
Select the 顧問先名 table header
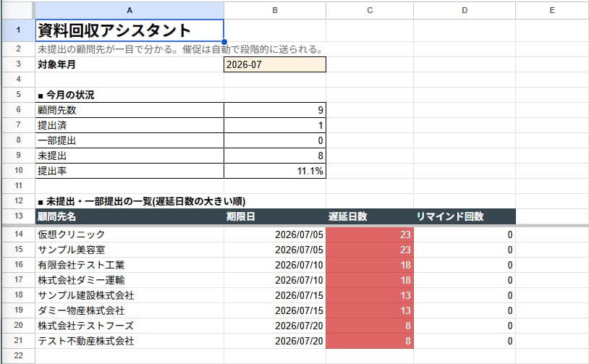[x=130, y=216]
